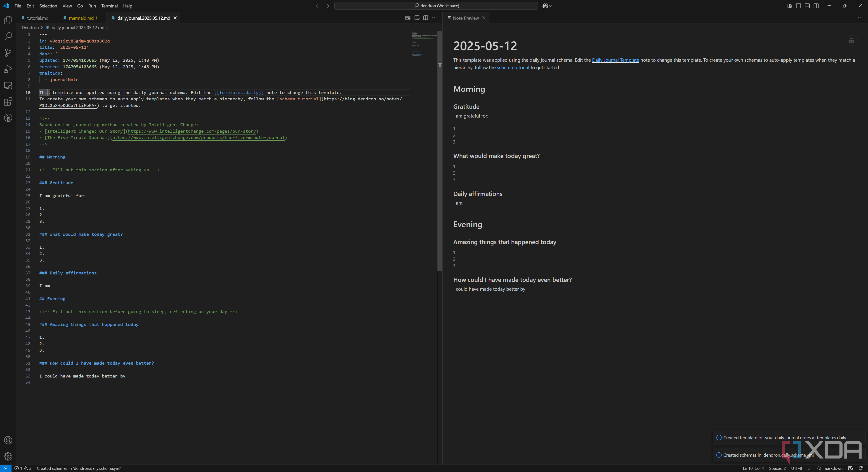
Task: Click the '## Evening' heading line in editor
Action: point(52,299)
